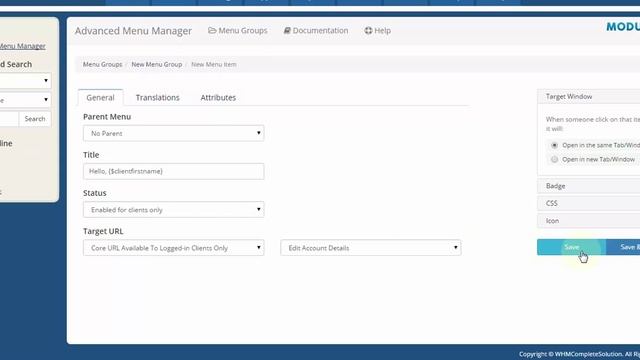Open the Parent Menu dropdown

tap(173, 133)
